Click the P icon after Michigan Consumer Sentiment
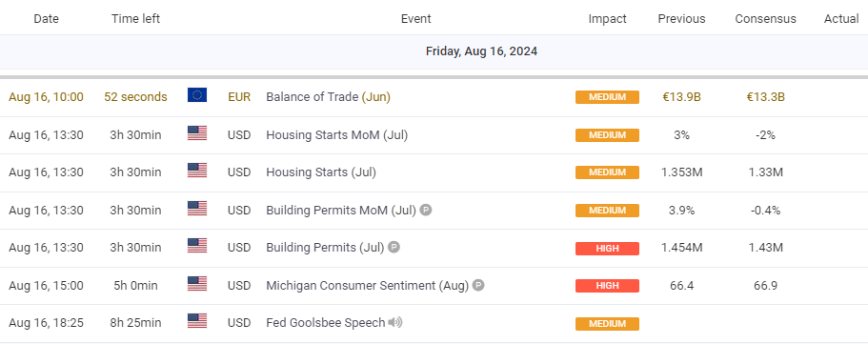868x344 pixels. pyautogui.click(x=478, y=285)
